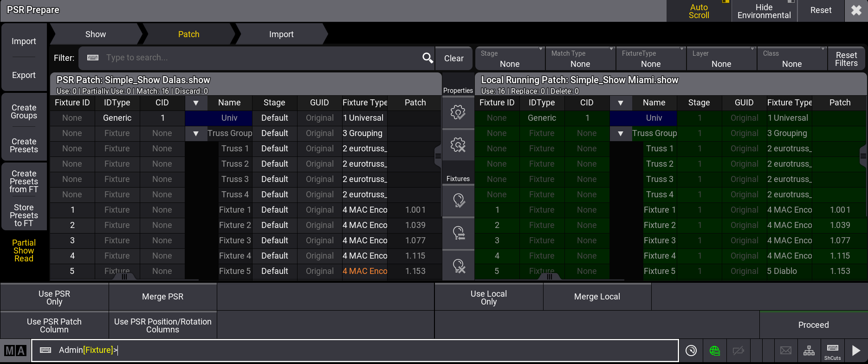Screen dimensions: 868x364
Task: Open the Class filter dropdown
Action: 792,58
